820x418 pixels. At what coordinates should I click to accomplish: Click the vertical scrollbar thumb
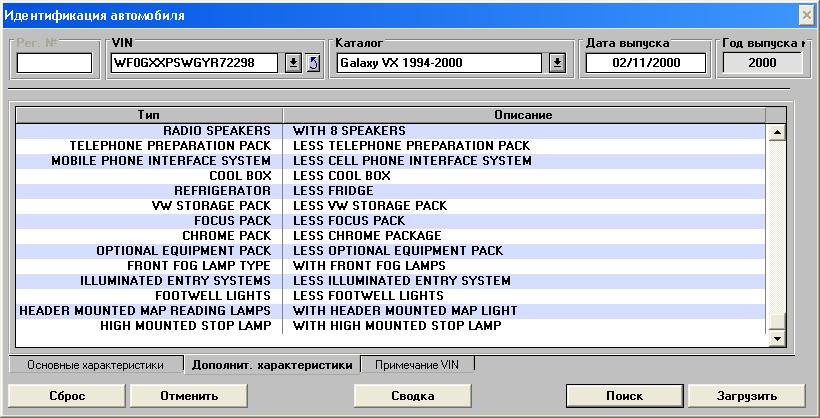click(x=775, y=322)
